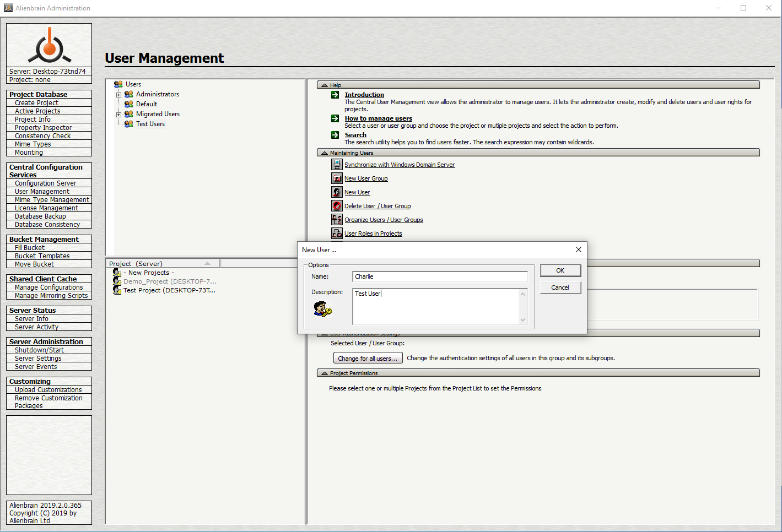Click the Synchronize with Windows Domain Server icon
Viewport: 782px width, 532px height.
point(337,165)
